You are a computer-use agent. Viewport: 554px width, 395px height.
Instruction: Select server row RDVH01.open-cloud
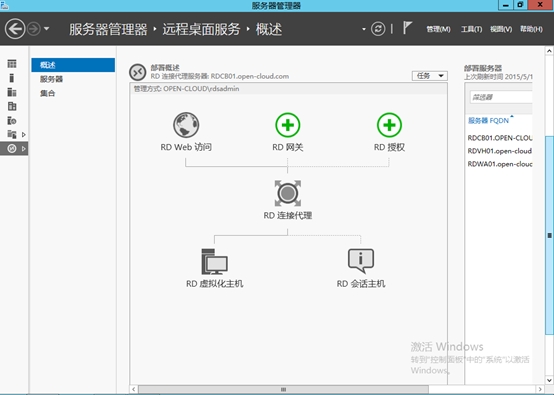[x=500, y=151]
